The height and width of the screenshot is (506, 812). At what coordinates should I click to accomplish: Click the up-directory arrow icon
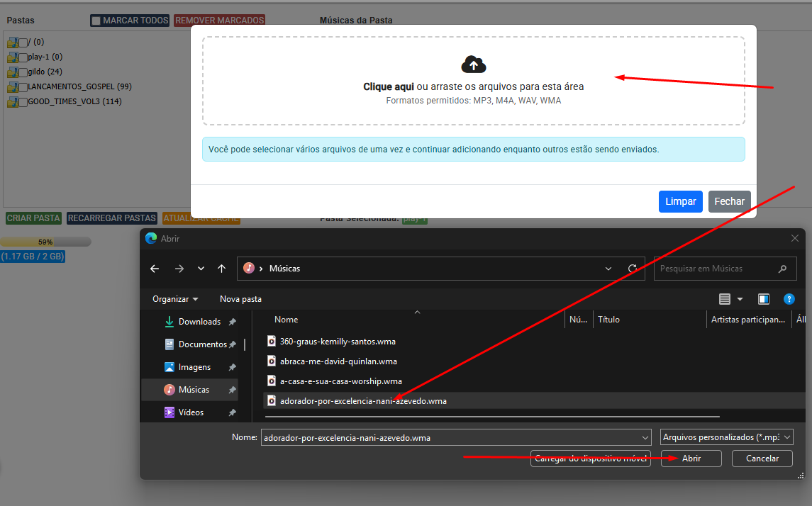click(x=222, y=269)
